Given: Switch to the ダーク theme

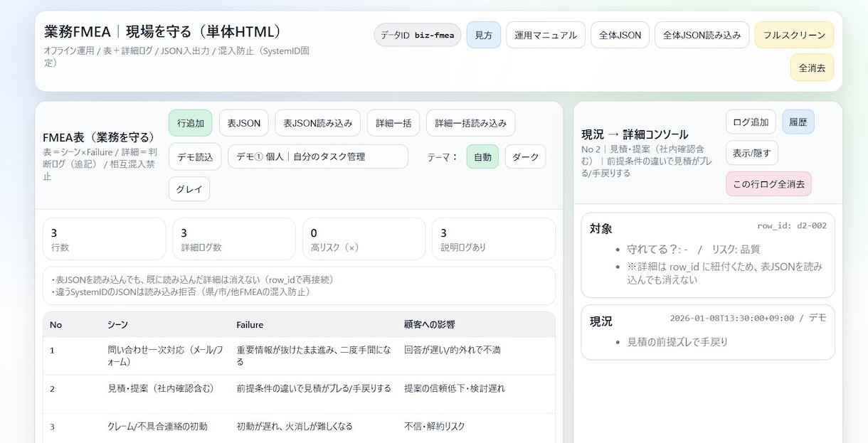Looking at the screenshot, I should pos(525,156).
